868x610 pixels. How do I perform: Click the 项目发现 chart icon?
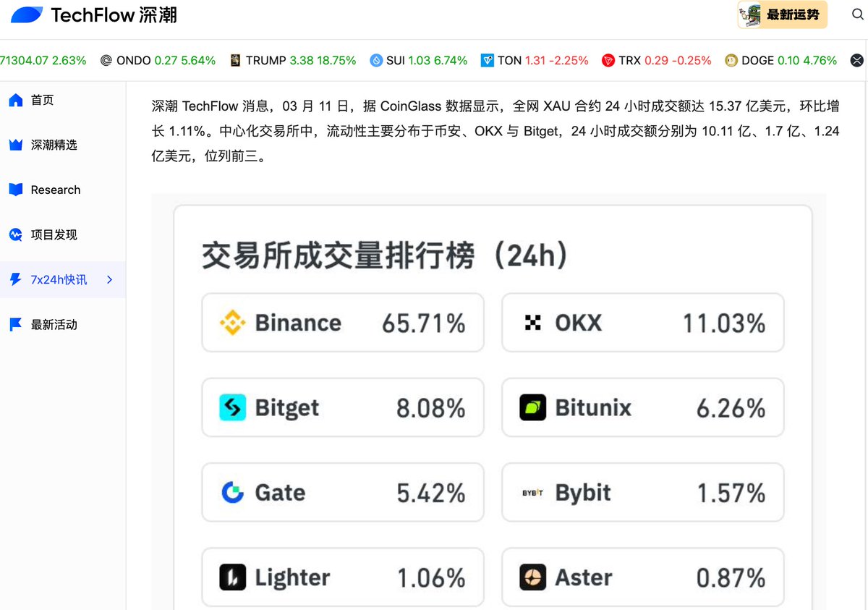tap(16, 234)
